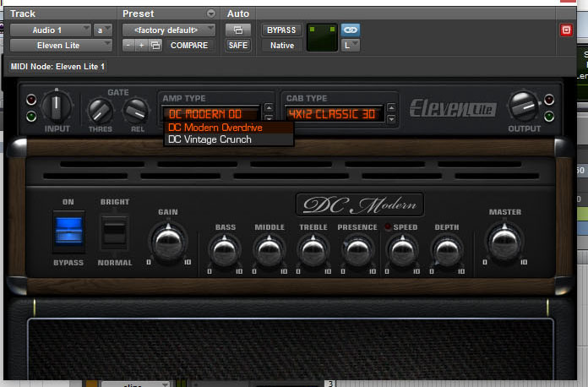588x387 pixels.
Task: Click the tremolo SPEED knob
Action: 402,251
